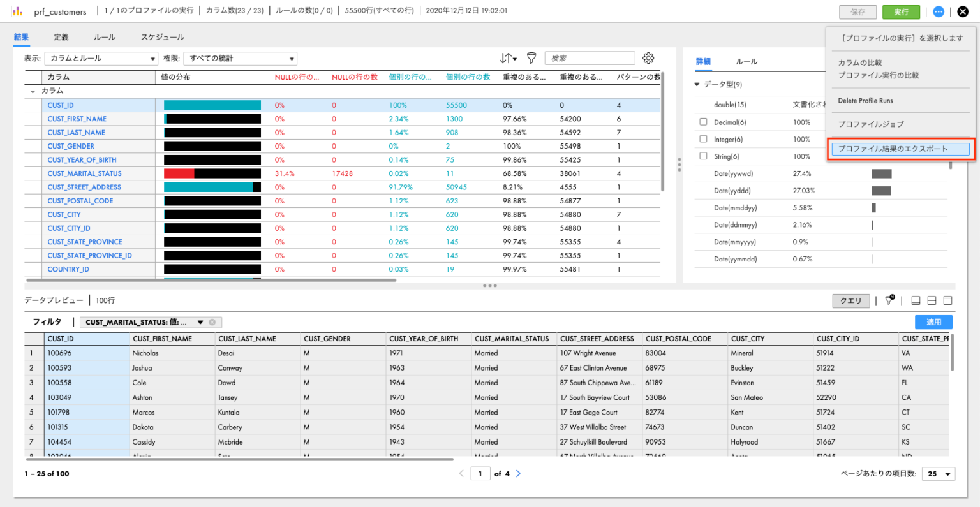Viewport: 980px width, 507px height.
Task: Check the Integer(6) data type checkbox
Action: click(x=704, y=139)
